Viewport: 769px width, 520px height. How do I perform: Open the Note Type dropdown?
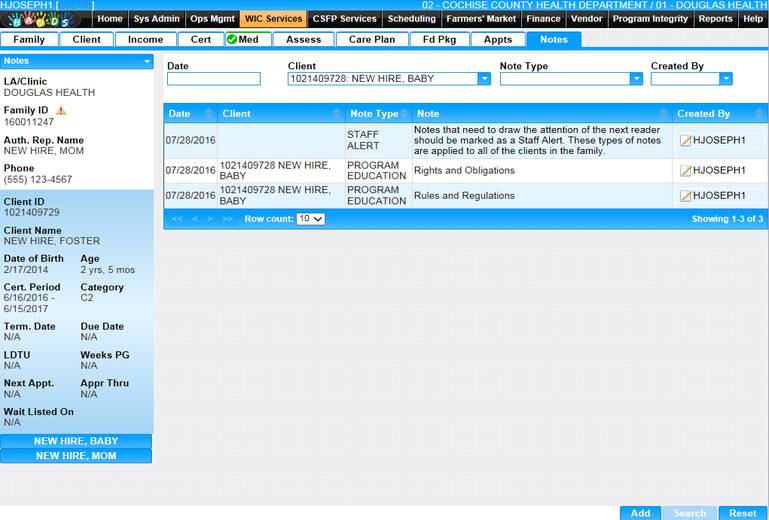(x=636, y=79)
